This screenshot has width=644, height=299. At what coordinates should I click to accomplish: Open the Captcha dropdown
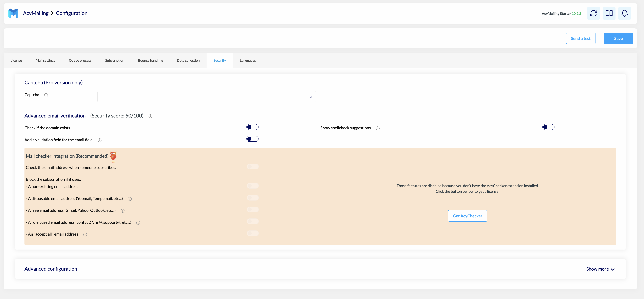tap(207, 97)
